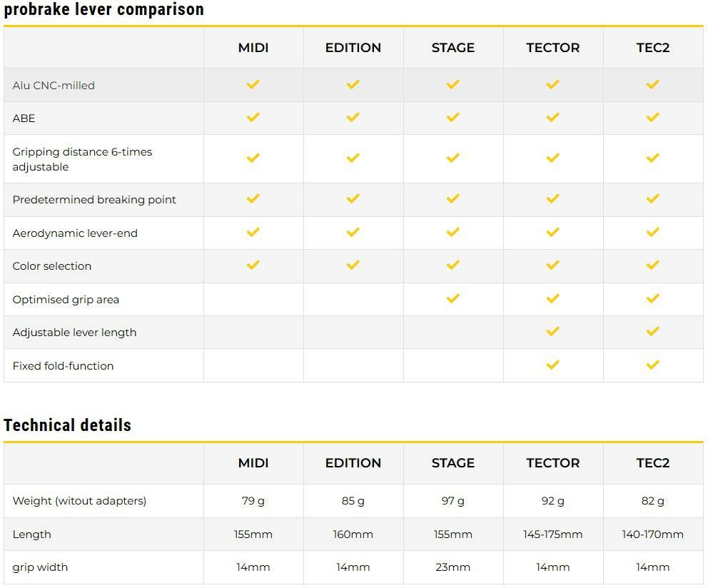Screen dimensions: 708x588
Task: Click STAGE checkmark for Predetermined breaking point
Action: (452, 199)
